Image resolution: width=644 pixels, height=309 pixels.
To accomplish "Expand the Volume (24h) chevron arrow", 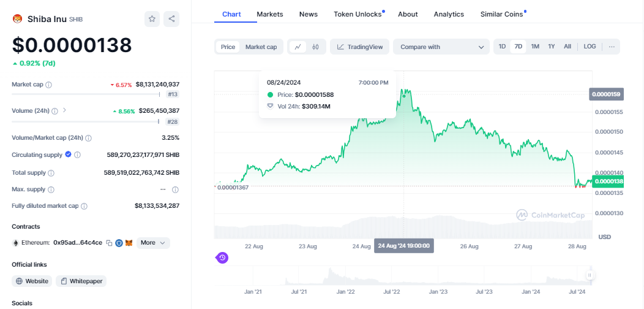I will [x=64, y=110].
